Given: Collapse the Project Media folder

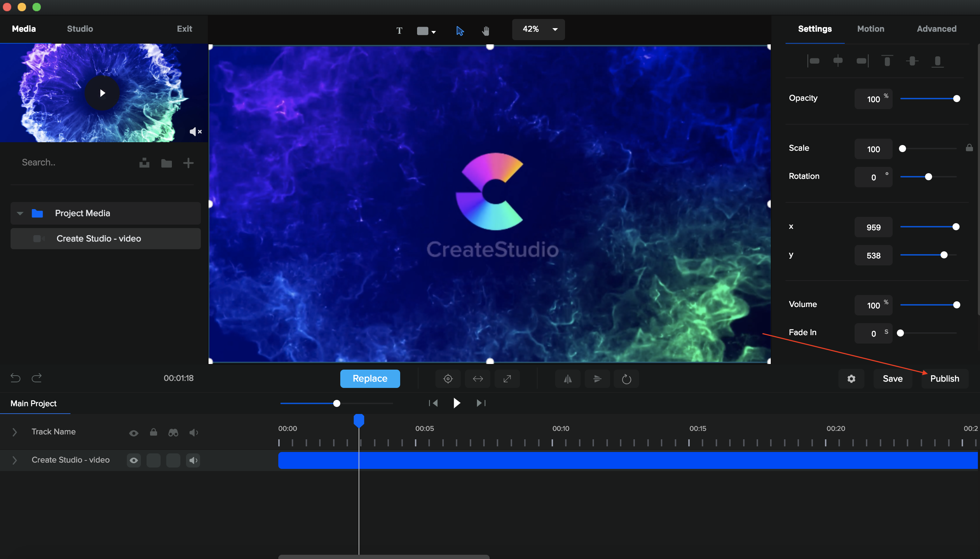Looking at the screenshot, I should [20, 213].
